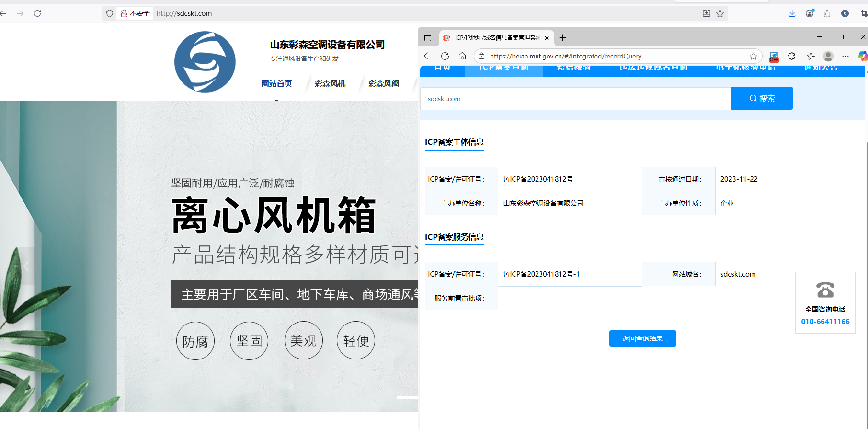Click the Edge home button
The width and height of the screenshot is (868, 429).
[x=462, y=56]
